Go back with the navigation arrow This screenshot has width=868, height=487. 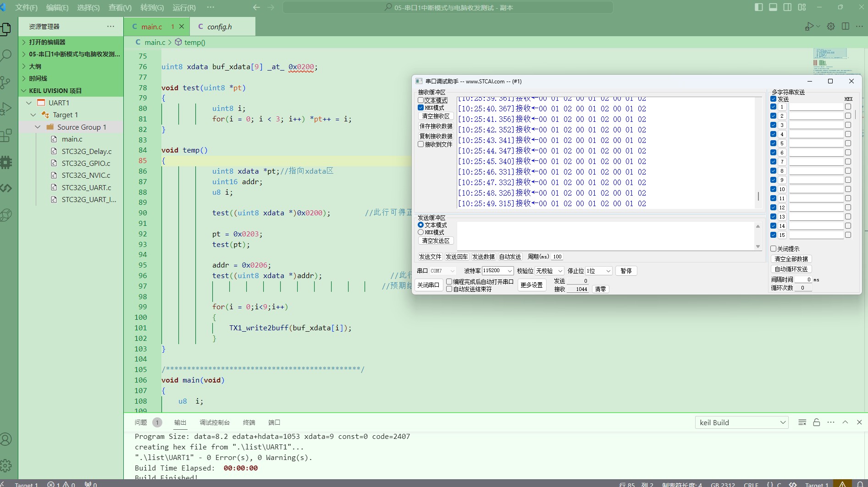pos(256,7)
